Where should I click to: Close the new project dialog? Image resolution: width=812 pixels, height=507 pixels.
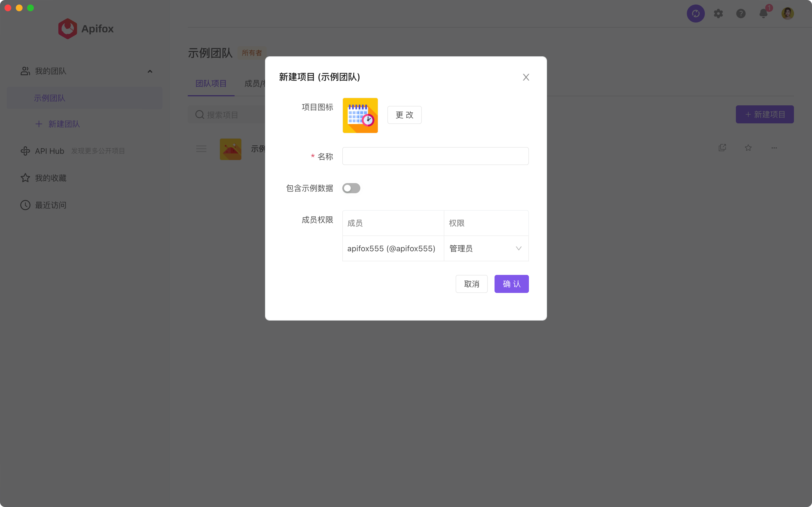526,77
